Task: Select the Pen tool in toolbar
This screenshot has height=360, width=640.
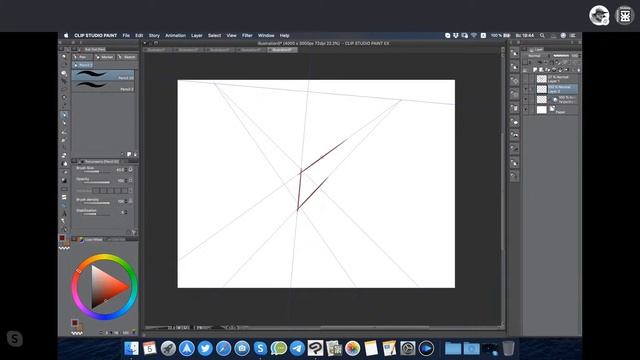Action: pyautogui.click(x=64, y=115)
